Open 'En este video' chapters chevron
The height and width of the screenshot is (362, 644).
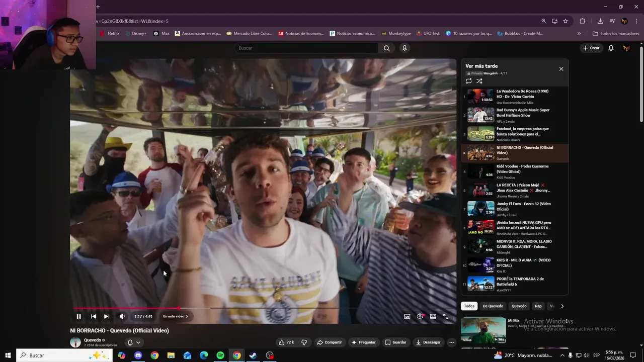(187, 316)
